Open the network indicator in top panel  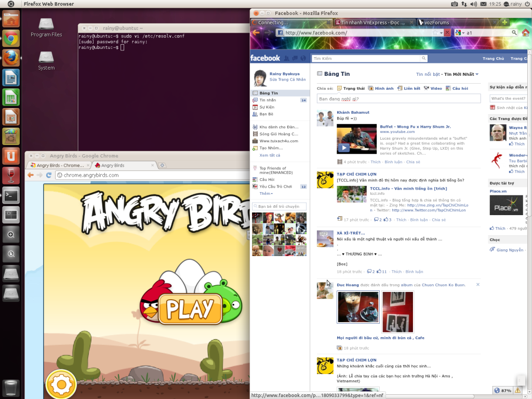(464, 4)
